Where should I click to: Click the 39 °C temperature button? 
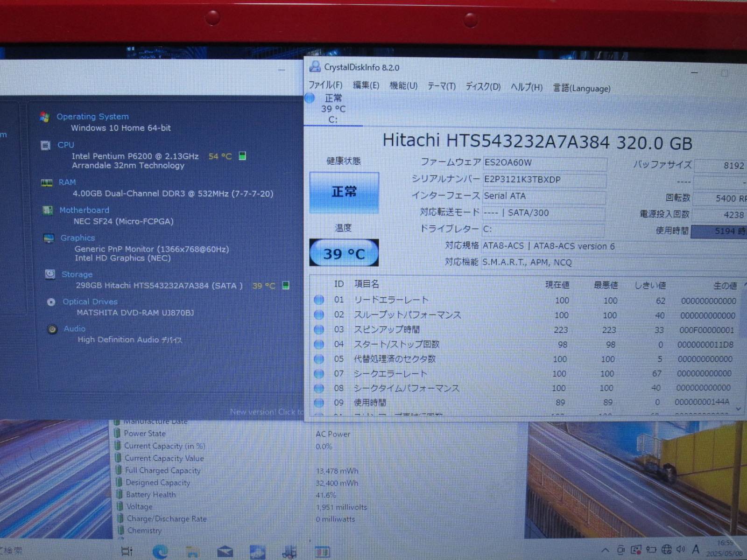(x=344, y=253)
